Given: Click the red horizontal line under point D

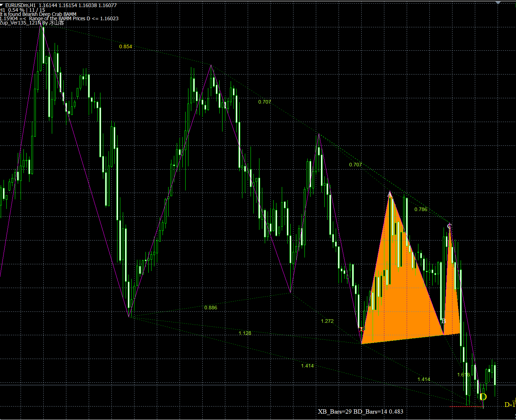Looking at the screenshot, I should pyautogui.click(x=465, y=407).
